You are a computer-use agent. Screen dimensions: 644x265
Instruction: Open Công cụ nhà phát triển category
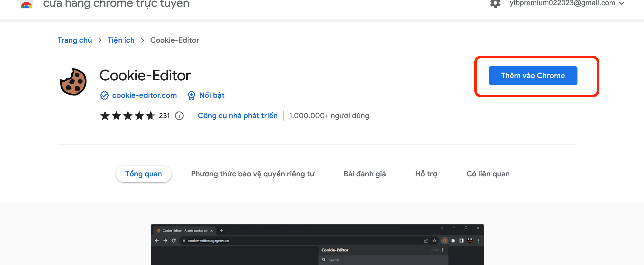(x=238, y=116)
